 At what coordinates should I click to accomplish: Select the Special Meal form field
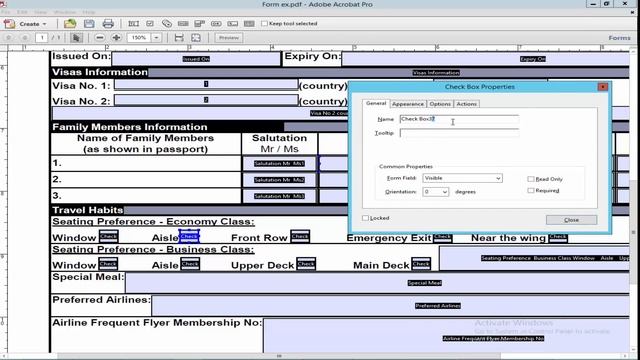[x=377, y=283]
